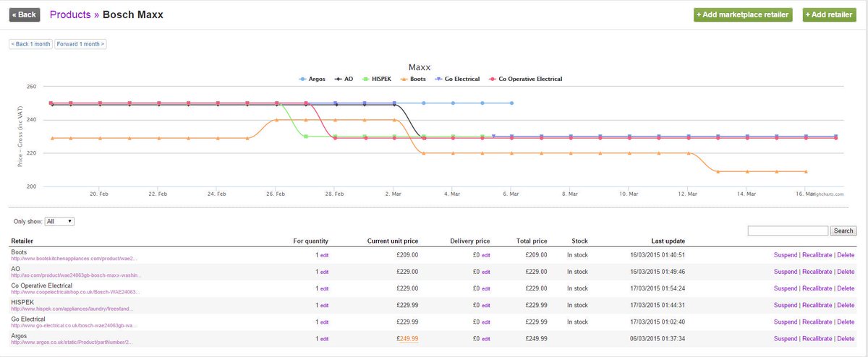868x357 pixels.
Task: Delete the AO retailer
Action: (x=846, y=271)
